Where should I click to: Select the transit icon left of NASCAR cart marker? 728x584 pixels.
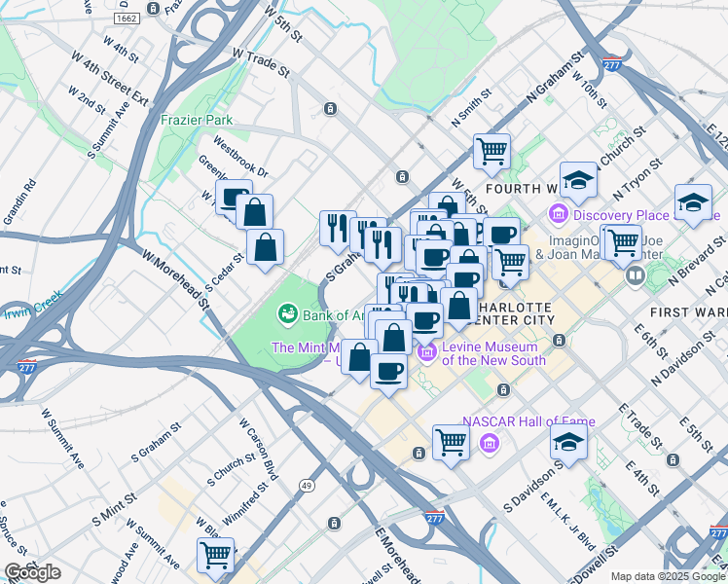click(419, 454)
